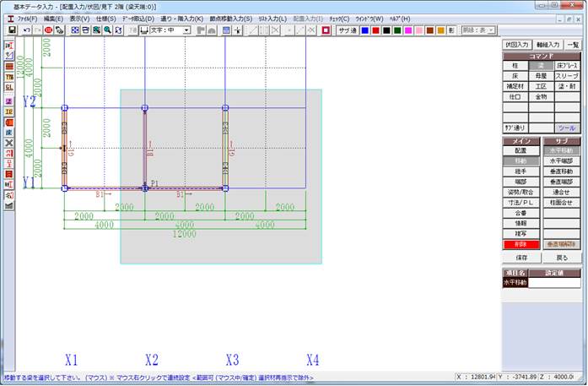This screenshot has width=588, height=386.
Task: Click the 一覧 list button
Action: 573,45
